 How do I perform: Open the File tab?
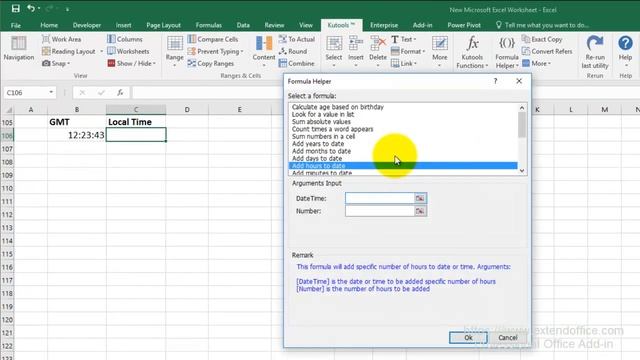pyautogui.click(x=16, y=25)
